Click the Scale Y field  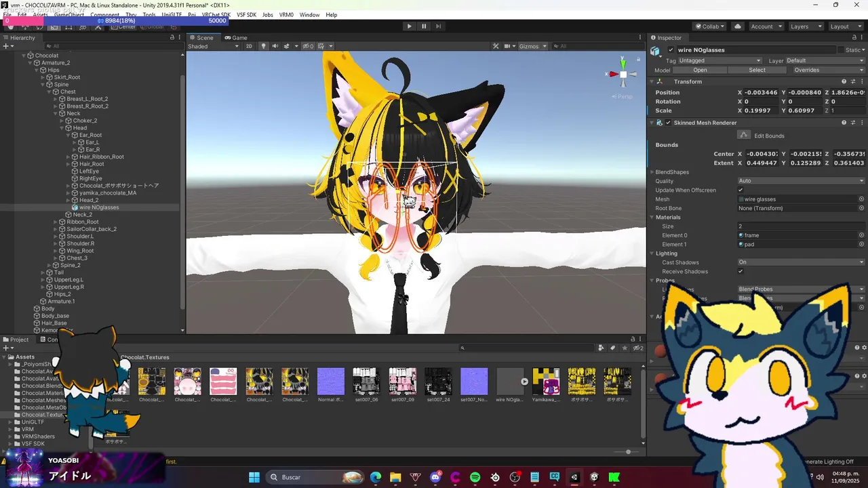coord(806,110)
